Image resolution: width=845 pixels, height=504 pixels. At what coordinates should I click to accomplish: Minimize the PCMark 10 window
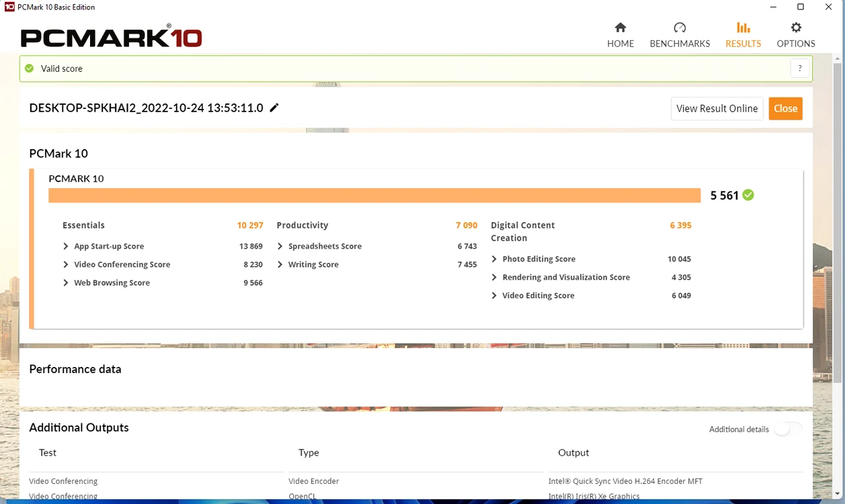point(772,7)
